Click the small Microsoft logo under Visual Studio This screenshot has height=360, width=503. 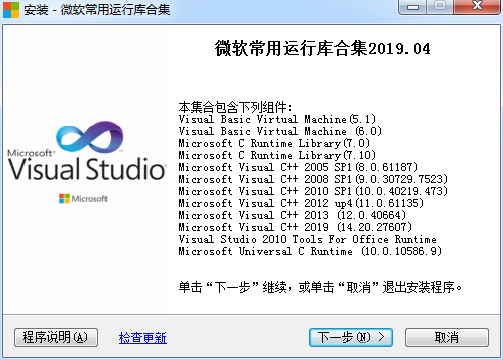(x=83, y=199)
